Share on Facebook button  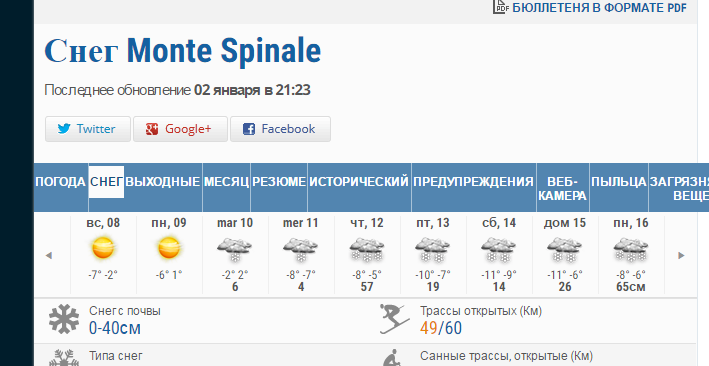tap(280, 129)
